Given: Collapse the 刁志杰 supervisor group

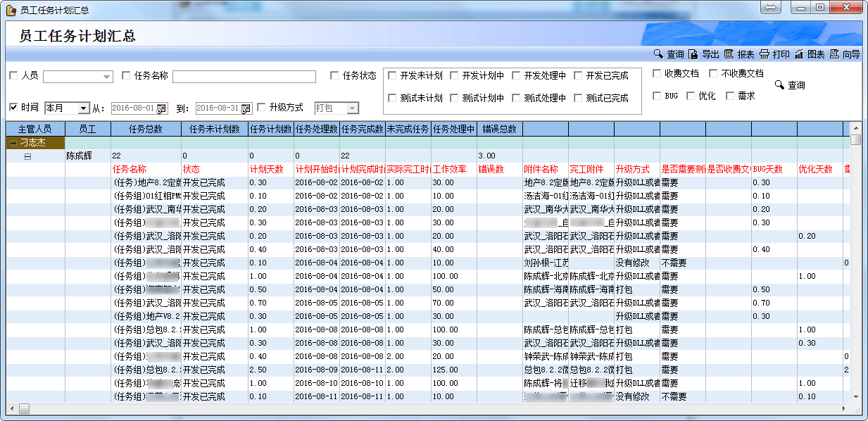Looking at the screenshot, I should pos(13,143).
